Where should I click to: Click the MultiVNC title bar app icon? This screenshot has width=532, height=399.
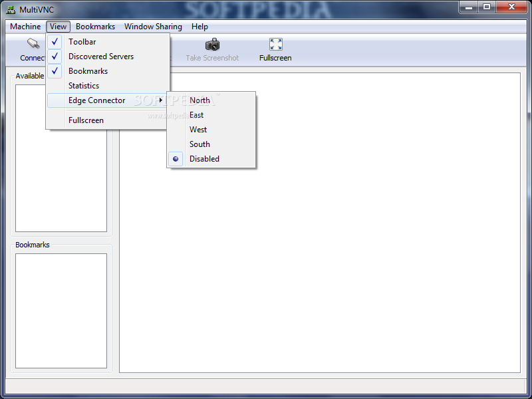pyautogui.click(x=11, y=9)
